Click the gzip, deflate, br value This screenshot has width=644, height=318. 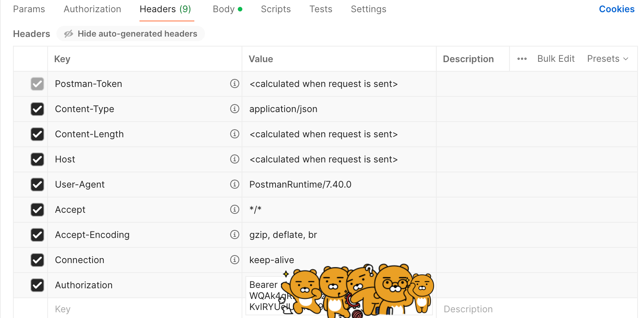[x=339, y=235]
